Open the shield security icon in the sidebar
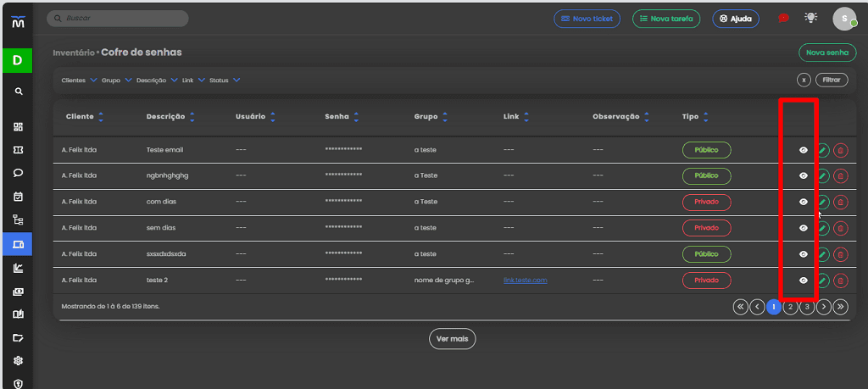 tap(19, 383)
